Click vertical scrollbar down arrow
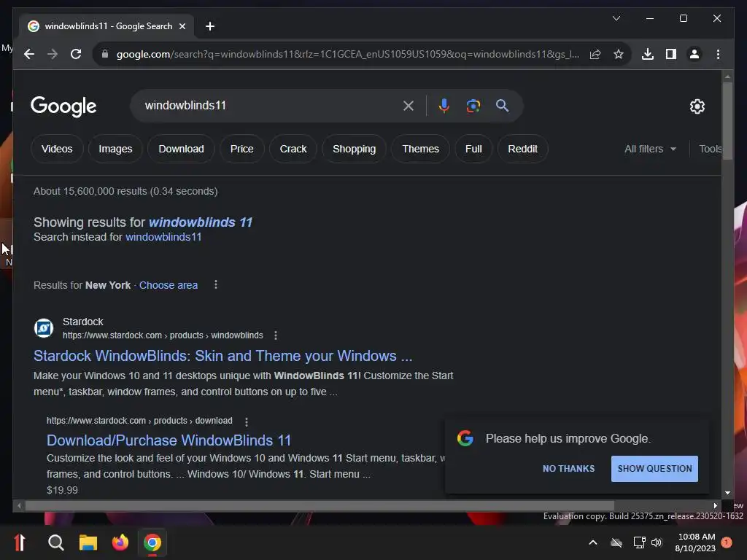The height and width of the screenshot is (560, 747). (x=727, y=493)
